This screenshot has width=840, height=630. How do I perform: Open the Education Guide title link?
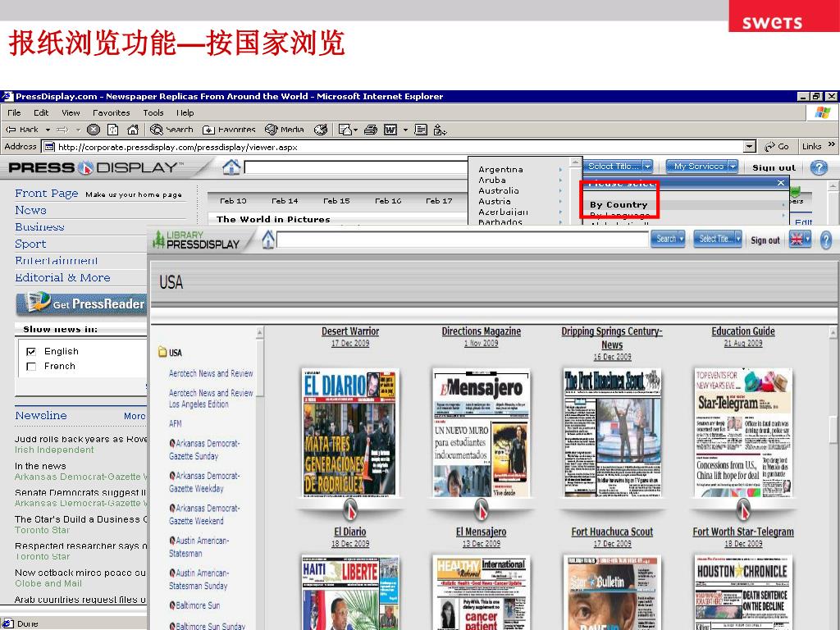743,331
